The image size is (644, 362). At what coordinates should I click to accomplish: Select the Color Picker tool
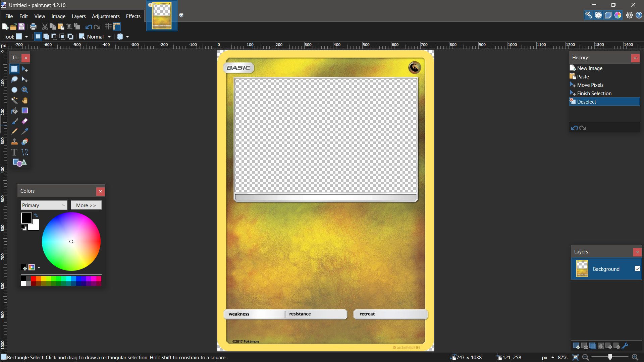click(24, 131)
